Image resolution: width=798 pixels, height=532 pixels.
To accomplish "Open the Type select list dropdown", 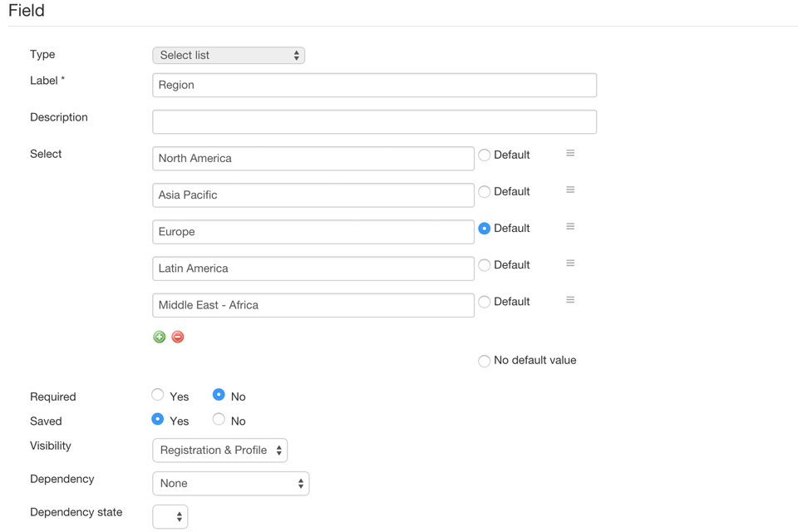I will 229,56.
